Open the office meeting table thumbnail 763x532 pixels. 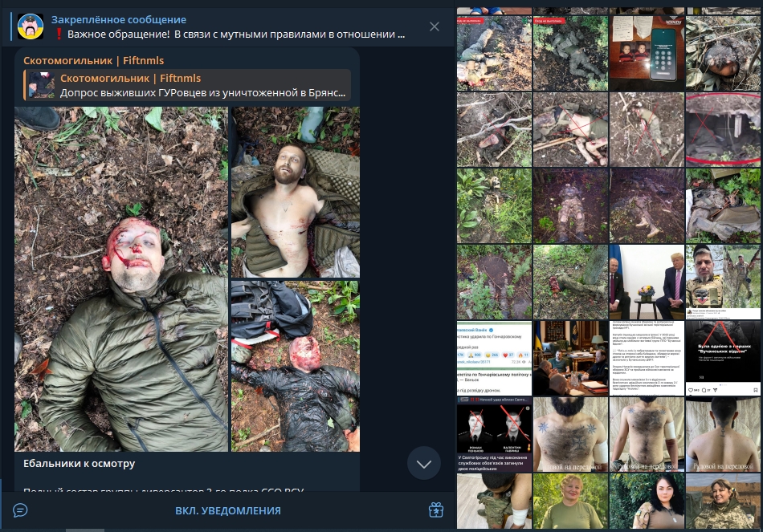(x=570, y=358)
